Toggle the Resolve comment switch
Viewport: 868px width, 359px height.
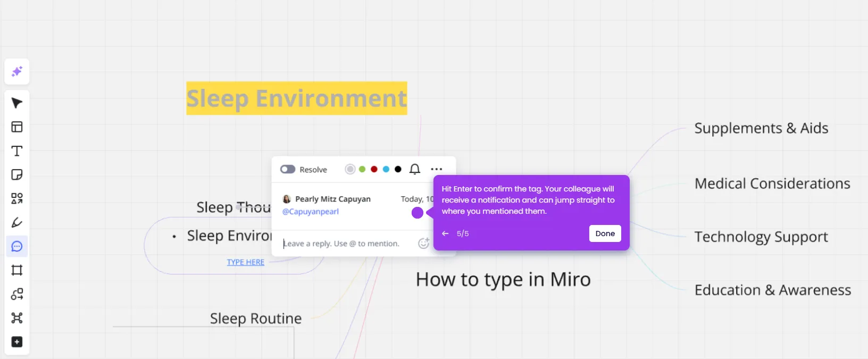tap(288, 169)
